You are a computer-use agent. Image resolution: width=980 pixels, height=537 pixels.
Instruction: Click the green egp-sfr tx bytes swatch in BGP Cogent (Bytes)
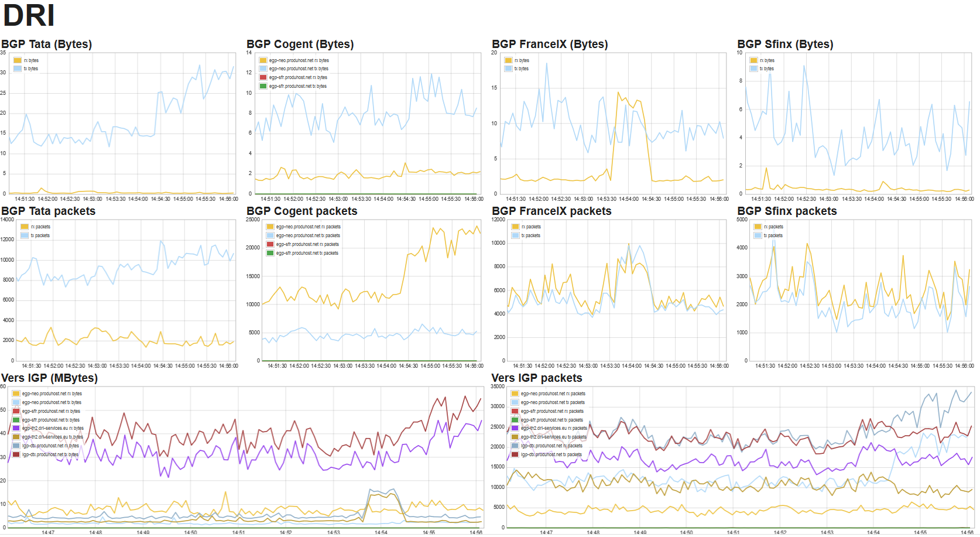(263, 86)
